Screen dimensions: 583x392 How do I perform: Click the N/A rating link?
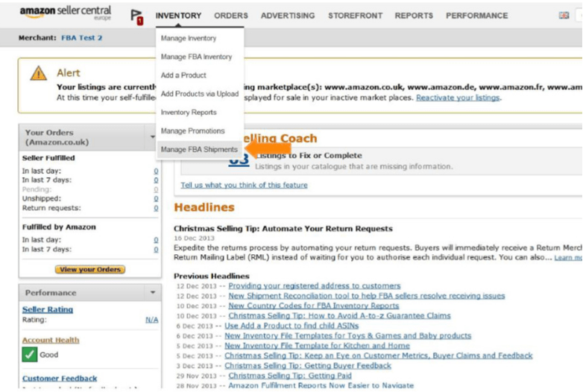pyautogui.click(x=151, y=320)
